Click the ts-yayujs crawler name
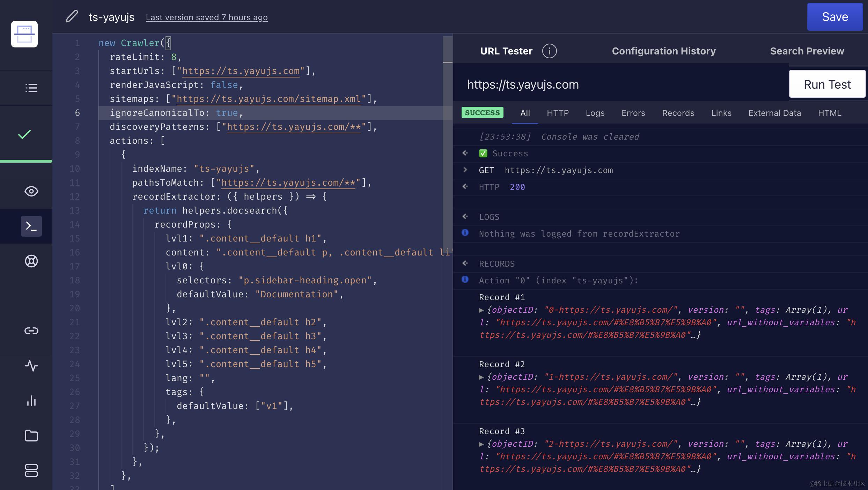The height and width of the screenshot is (490, 868). coord(111,17)
